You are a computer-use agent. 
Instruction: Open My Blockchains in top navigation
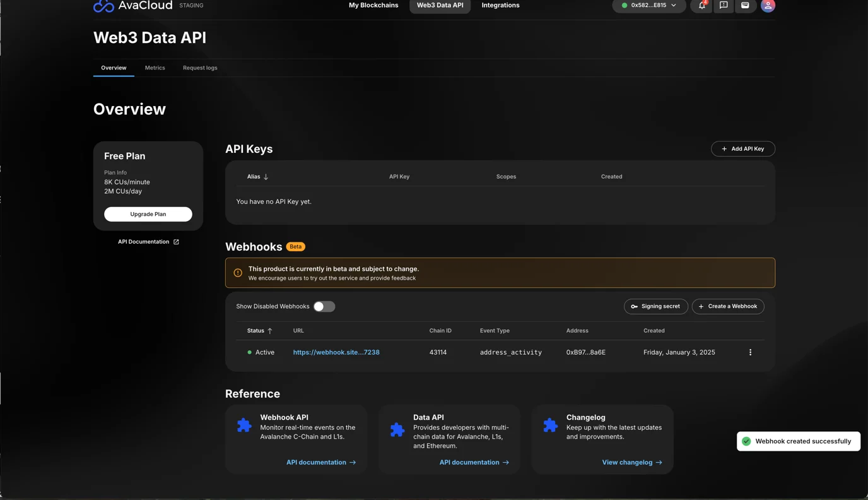[x=373, y=6]
